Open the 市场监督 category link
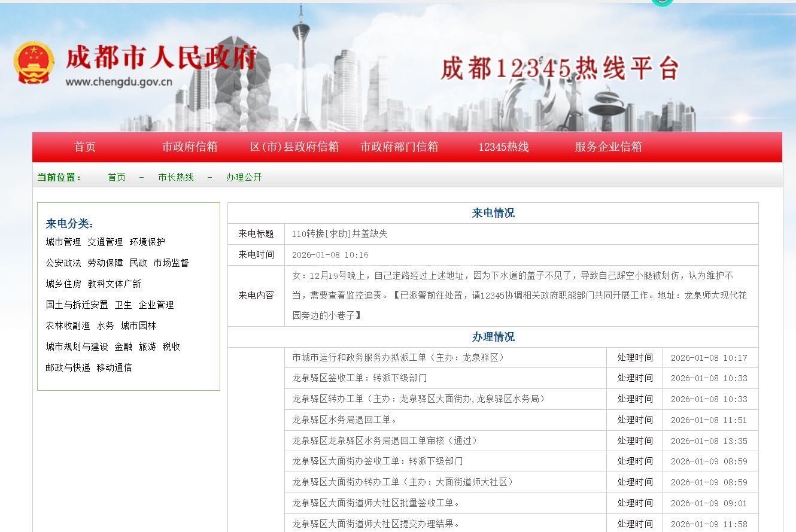Viewport: 796px width, 532px height. point(171,263)
